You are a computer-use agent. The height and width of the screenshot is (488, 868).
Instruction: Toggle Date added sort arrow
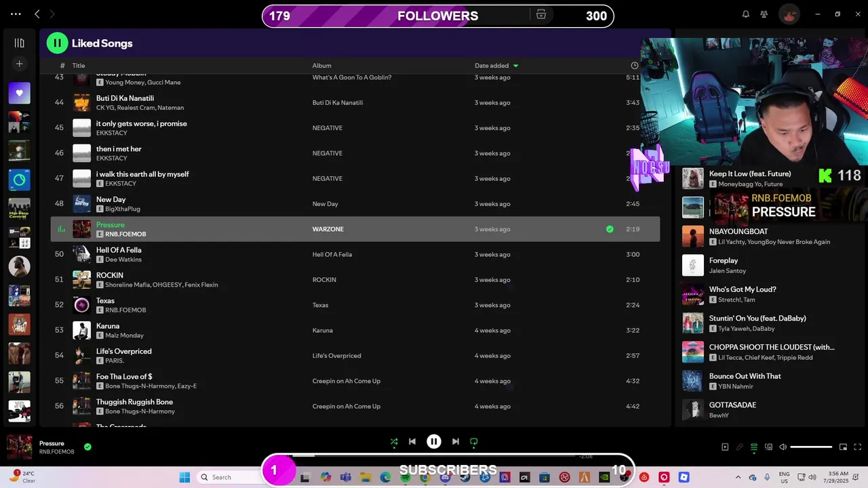coord(516,66)
